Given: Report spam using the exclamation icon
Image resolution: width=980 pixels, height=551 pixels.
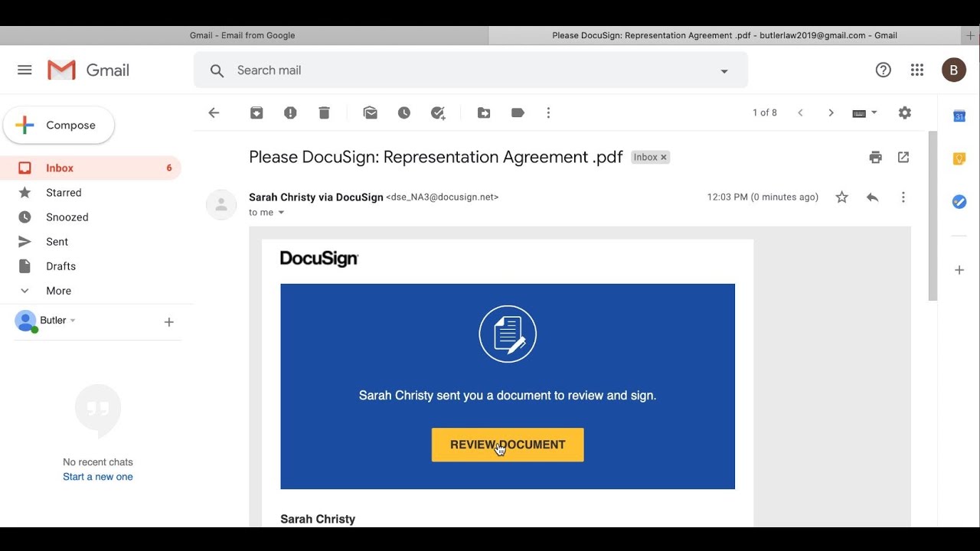Looking at the screenshot, I should [x=290, y=112].
